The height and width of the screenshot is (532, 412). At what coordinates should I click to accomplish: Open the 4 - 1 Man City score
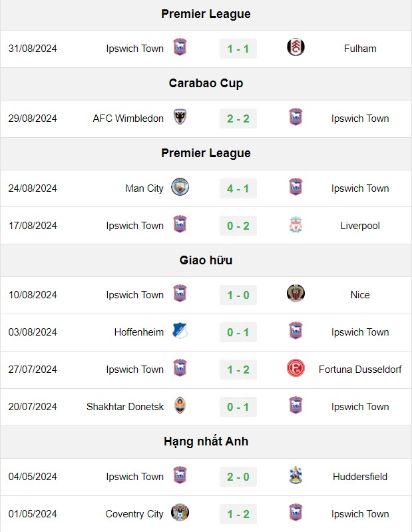pyautogui.click(x=238, y=188)
